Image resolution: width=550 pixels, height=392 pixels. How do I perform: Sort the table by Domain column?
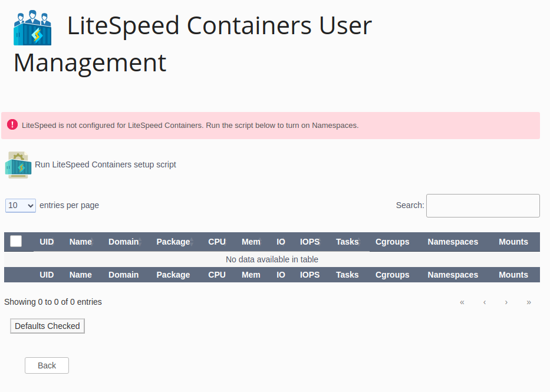pyautogui.click(x=123, y=242)
